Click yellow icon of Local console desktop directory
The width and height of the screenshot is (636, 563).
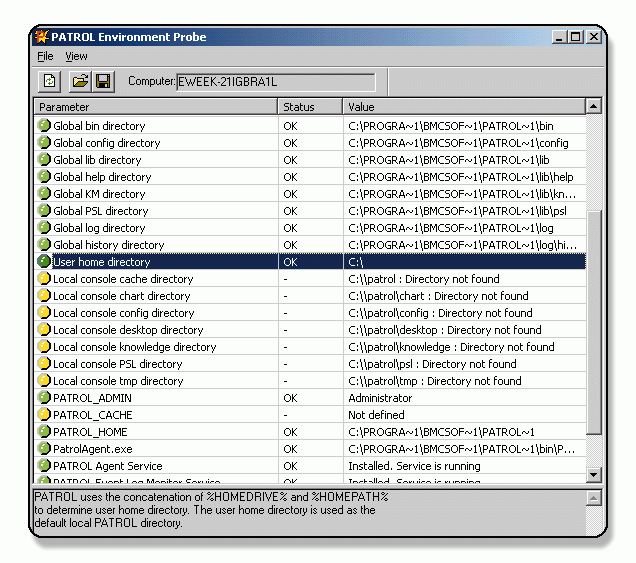43,329
